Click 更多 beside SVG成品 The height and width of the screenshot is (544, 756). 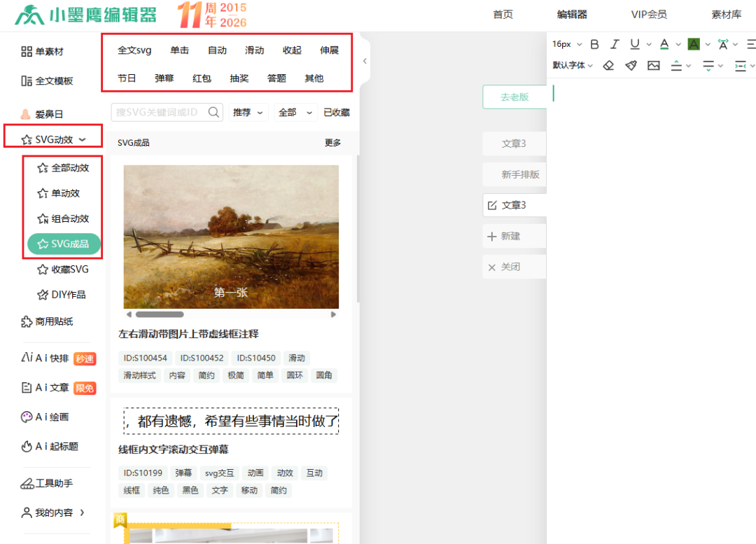pos(332,143)
